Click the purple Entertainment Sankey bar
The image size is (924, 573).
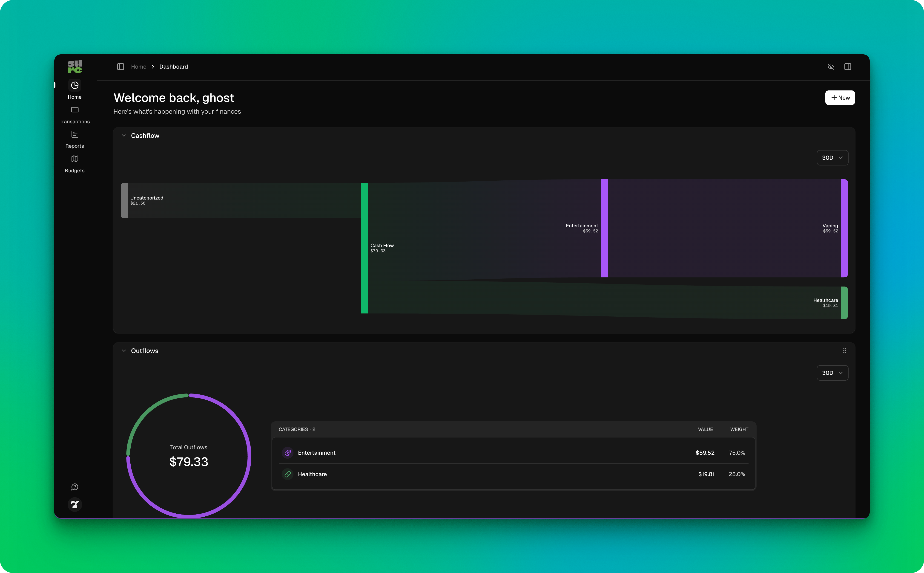click(604, 228)
